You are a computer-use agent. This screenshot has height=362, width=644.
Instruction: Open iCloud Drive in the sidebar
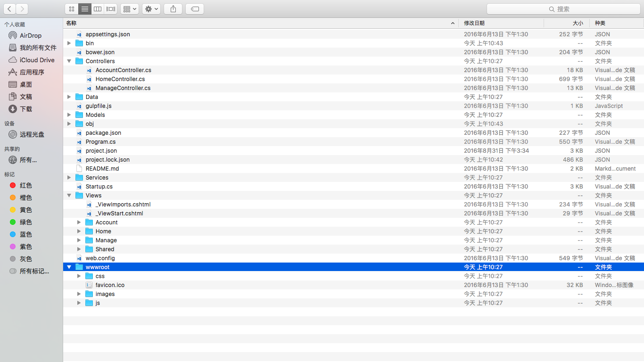tap(31, 60)
